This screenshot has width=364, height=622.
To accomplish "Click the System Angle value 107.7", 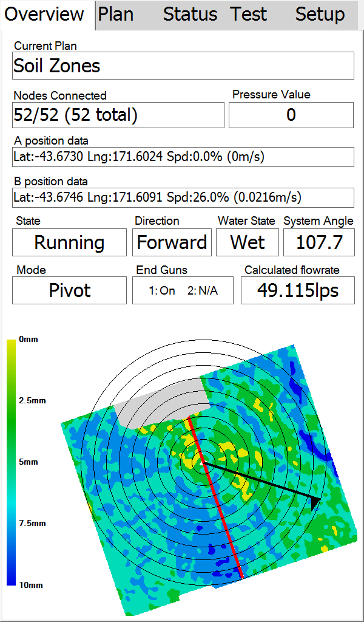I will (319, 242).
